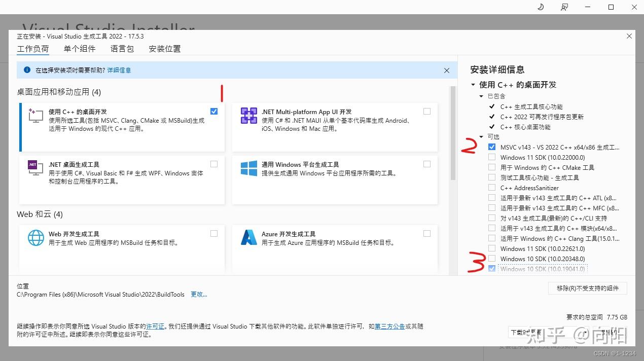This screenshot has height=361, width=644.
Task: Open the 语言包 tab
Action: click(122, 48)
